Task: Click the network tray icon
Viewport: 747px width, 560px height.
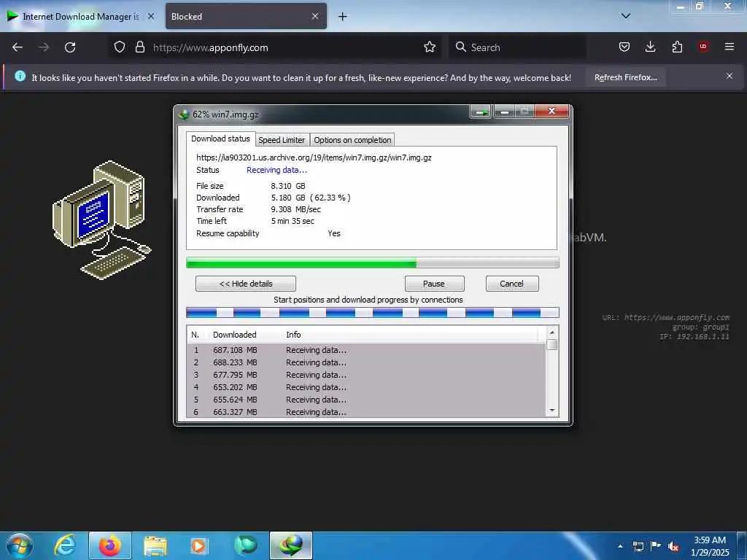Action: pyautogui.click(x=638, y=547)
